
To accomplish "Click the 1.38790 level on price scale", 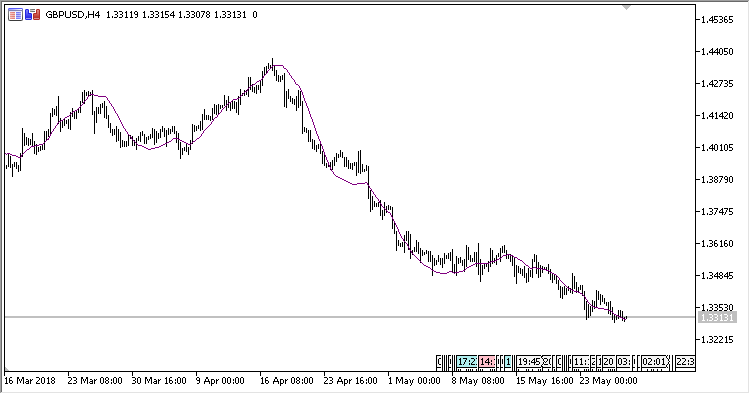I will (717, 179).
